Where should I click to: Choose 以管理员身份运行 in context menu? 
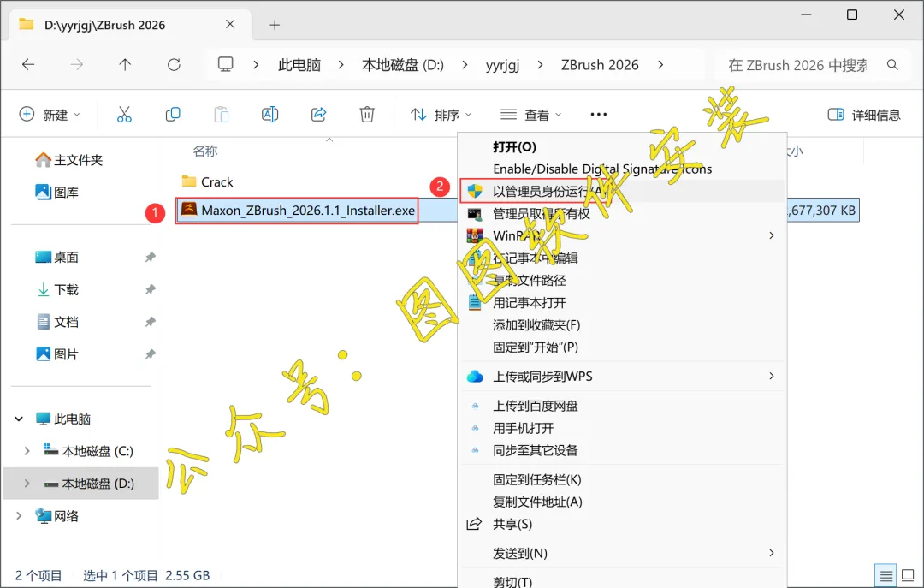(x=622, y=191)
